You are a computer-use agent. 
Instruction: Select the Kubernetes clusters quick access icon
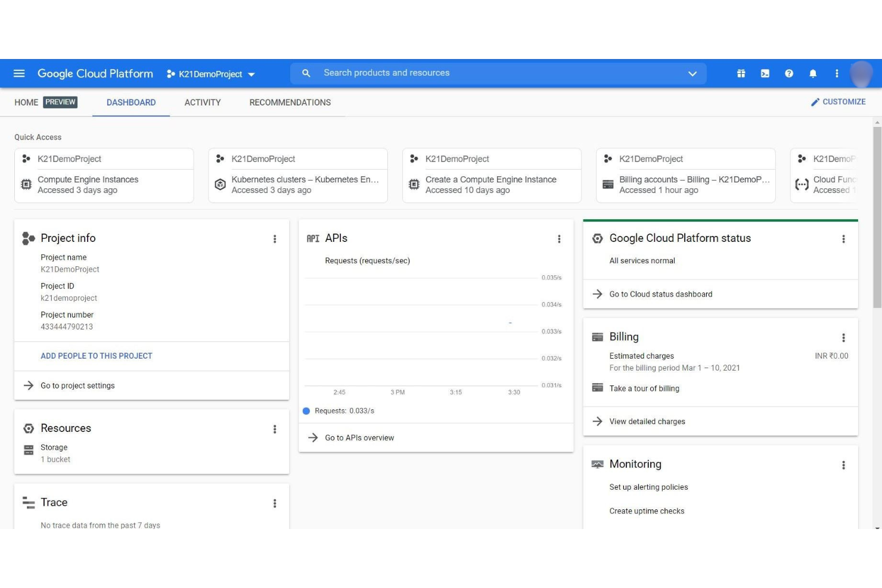pyautogui.click(x=220, y=185)
